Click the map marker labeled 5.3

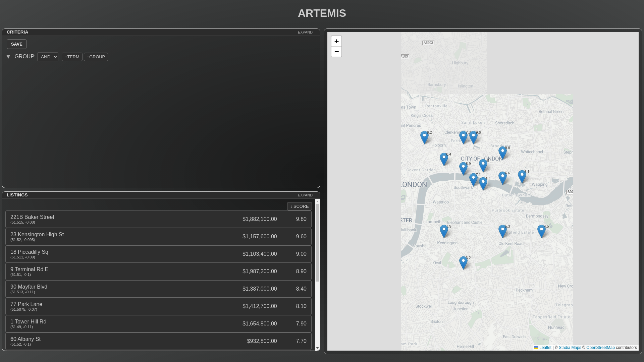502,231
